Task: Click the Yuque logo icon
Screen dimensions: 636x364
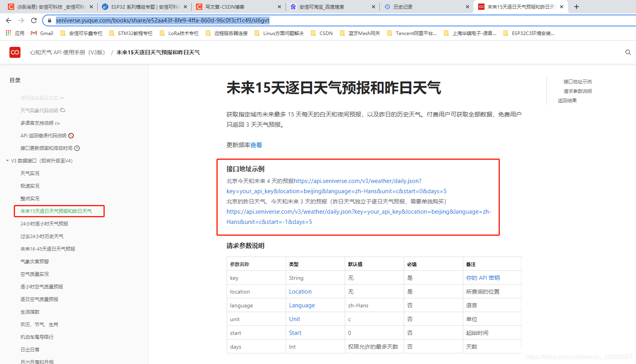Action: point(15,52)
